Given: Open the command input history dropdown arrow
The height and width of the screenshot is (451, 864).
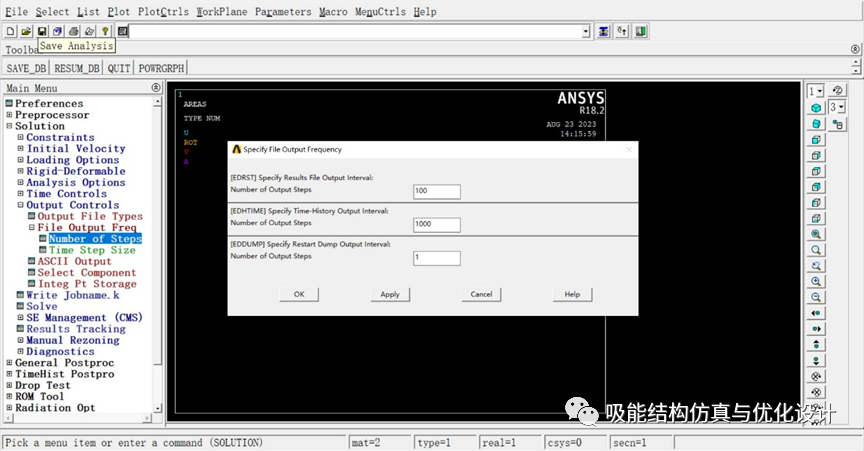Looking at the screenshot, I should (x=586, y=32).
